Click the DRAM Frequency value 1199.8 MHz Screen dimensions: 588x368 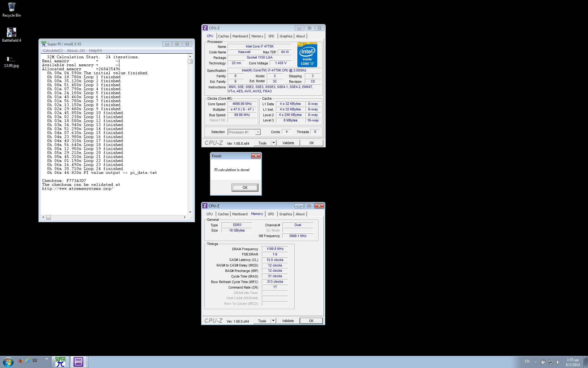tap(275, 249)
